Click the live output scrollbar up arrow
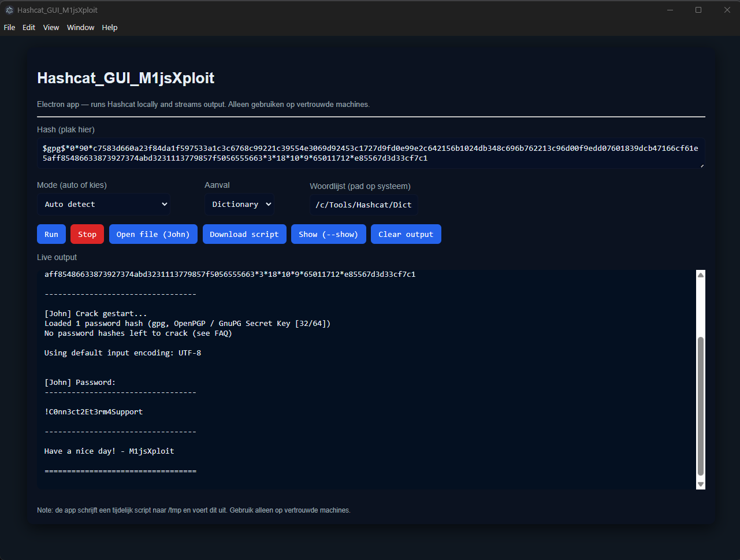 (701, 275)
